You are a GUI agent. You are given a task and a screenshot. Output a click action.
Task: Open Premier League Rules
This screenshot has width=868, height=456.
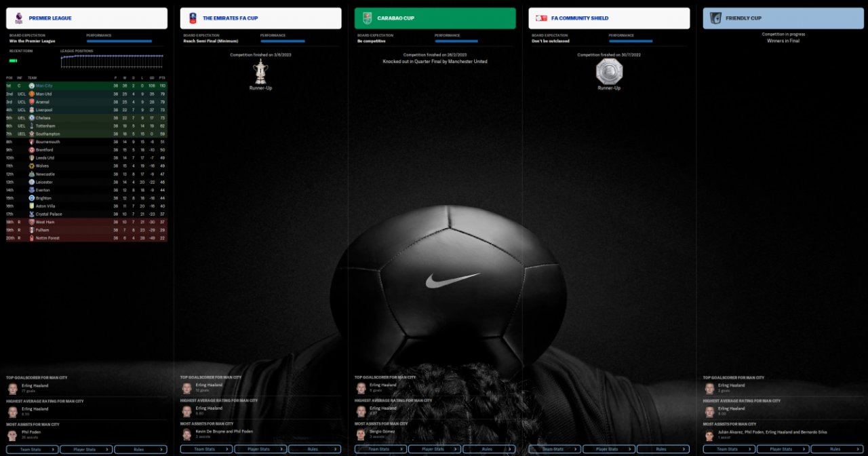click(x=140, y=449)
